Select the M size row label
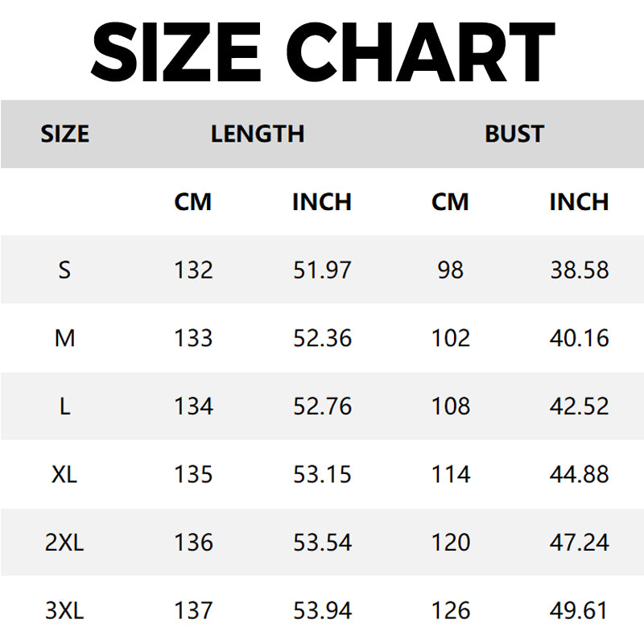This screenshot has height=644, width=644. (64, 338)
